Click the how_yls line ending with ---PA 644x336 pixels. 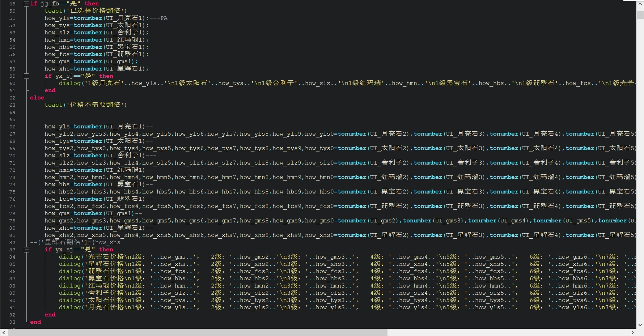tap(106, 18)
